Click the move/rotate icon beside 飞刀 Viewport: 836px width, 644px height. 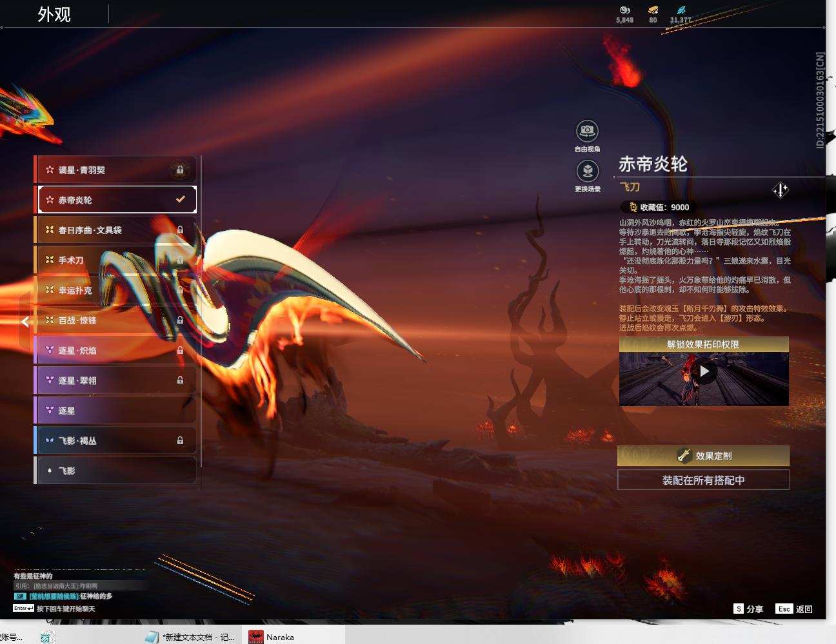(781, 190)
